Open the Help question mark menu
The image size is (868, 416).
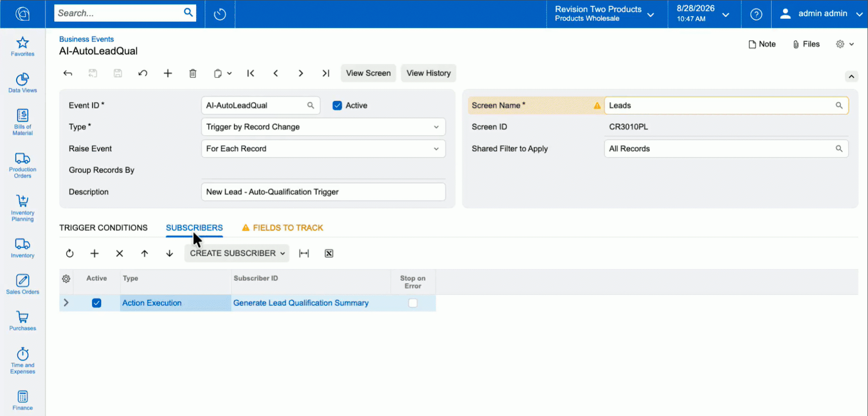click(x=756, y=14)
